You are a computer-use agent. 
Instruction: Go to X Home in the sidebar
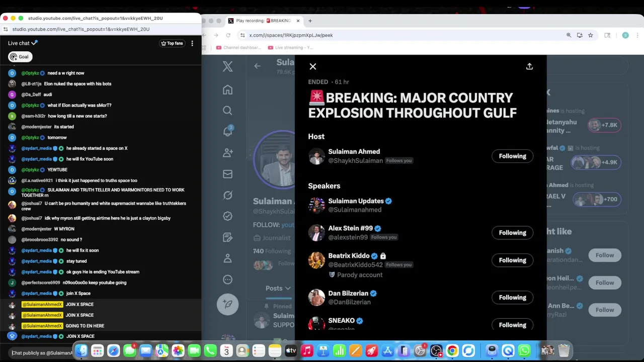point(227,90)
